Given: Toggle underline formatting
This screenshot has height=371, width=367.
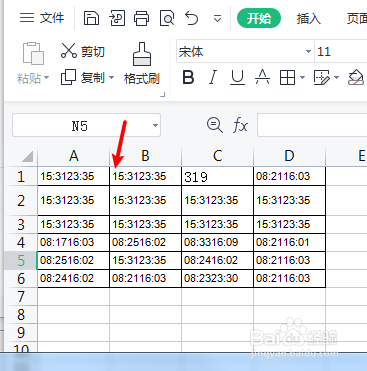Looking at the screenshot, I should [237, 78].
